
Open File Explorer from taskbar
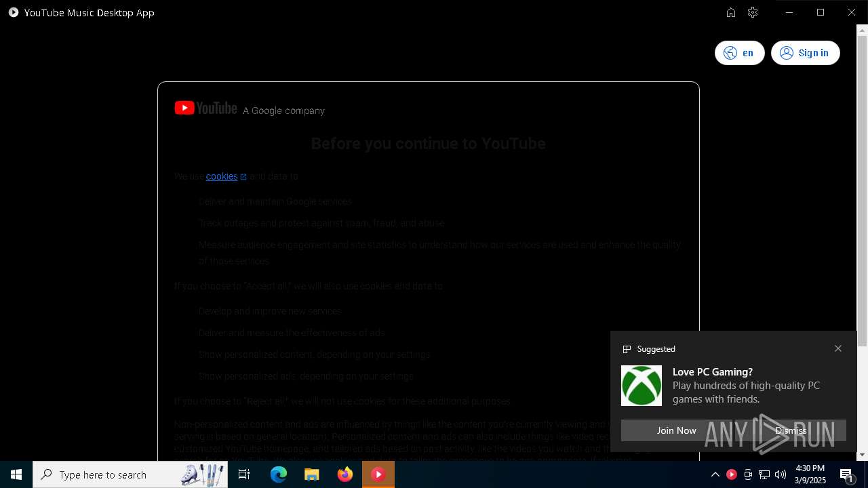tap(312, 474)
